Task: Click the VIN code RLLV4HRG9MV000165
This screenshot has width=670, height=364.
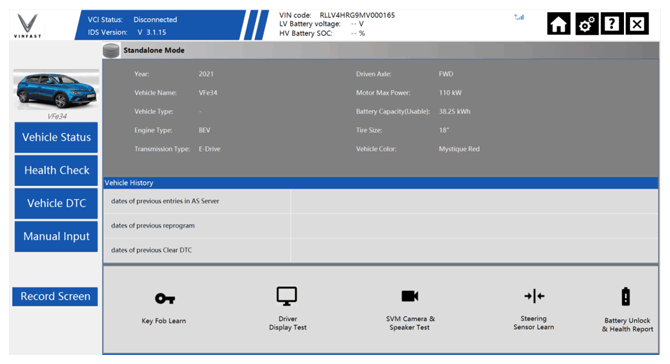Action: pyautogui.click(x=357, y=15)
